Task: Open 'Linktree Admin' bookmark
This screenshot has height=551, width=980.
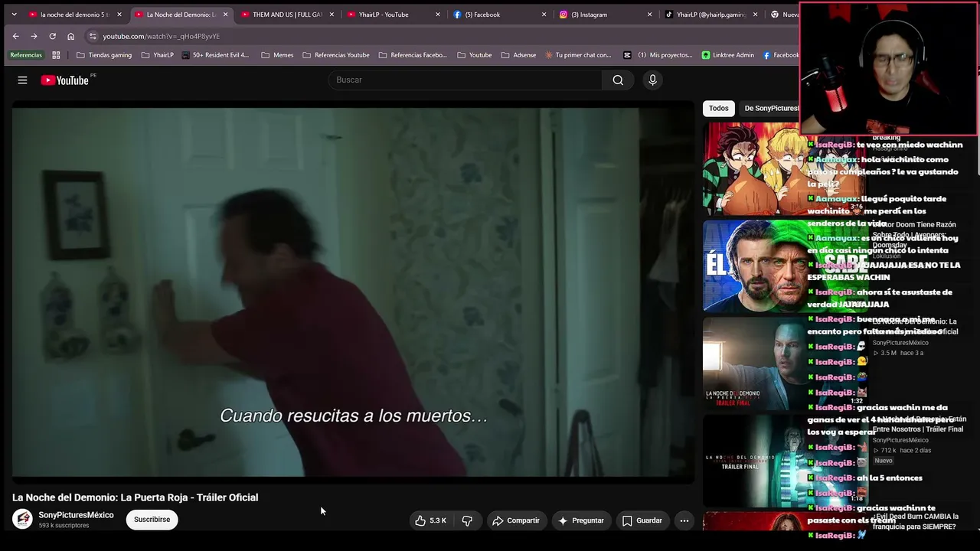Action: pos(728,55)
